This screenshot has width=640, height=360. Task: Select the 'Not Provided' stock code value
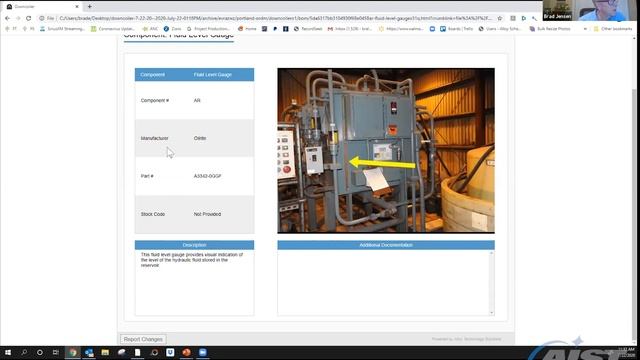(207, 214)
